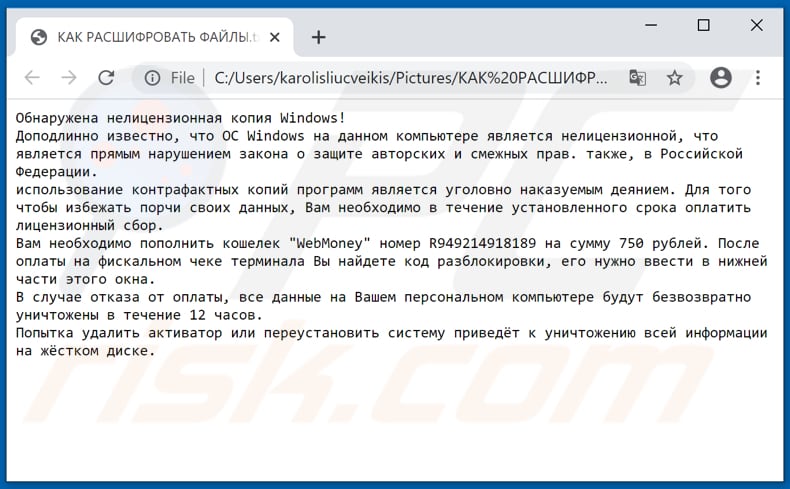Open the Google Translate icon in the address bar
This screenshot has width=790, height=489.
click(637, 78)
